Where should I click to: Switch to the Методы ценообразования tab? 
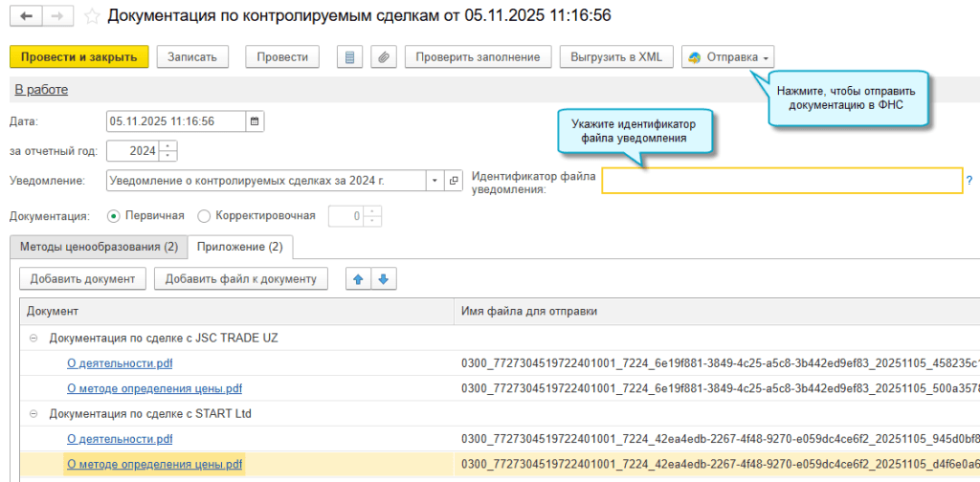pos(99,247)
